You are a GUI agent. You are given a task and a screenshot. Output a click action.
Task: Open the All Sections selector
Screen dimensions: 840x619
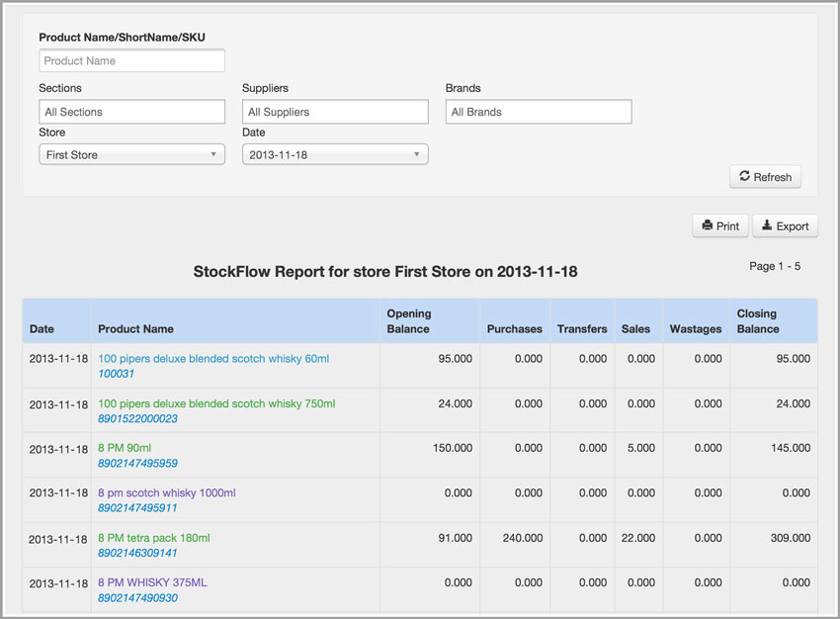pos(131,112)
